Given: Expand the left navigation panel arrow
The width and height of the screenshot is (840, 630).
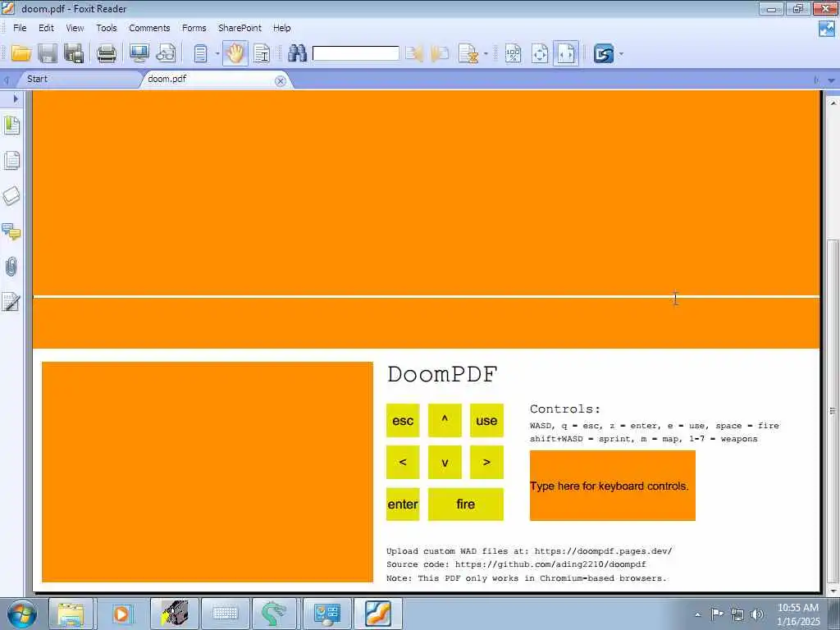Looking at the screenshot, I should point(16,98).
